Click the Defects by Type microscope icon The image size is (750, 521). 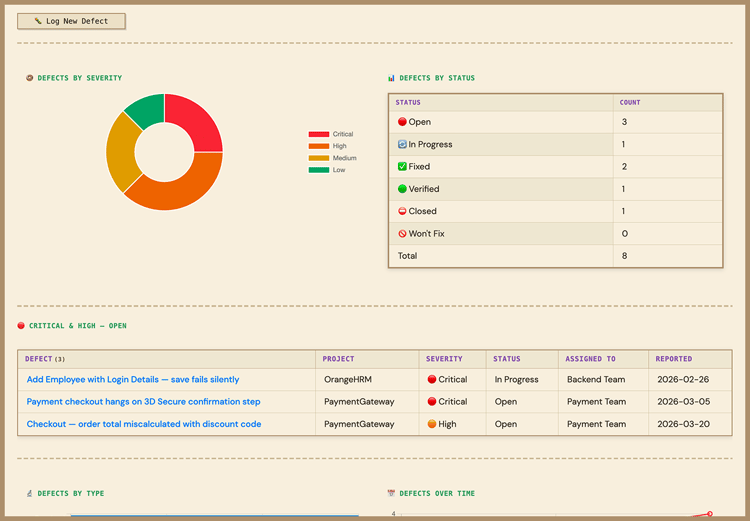click(30, 493)
